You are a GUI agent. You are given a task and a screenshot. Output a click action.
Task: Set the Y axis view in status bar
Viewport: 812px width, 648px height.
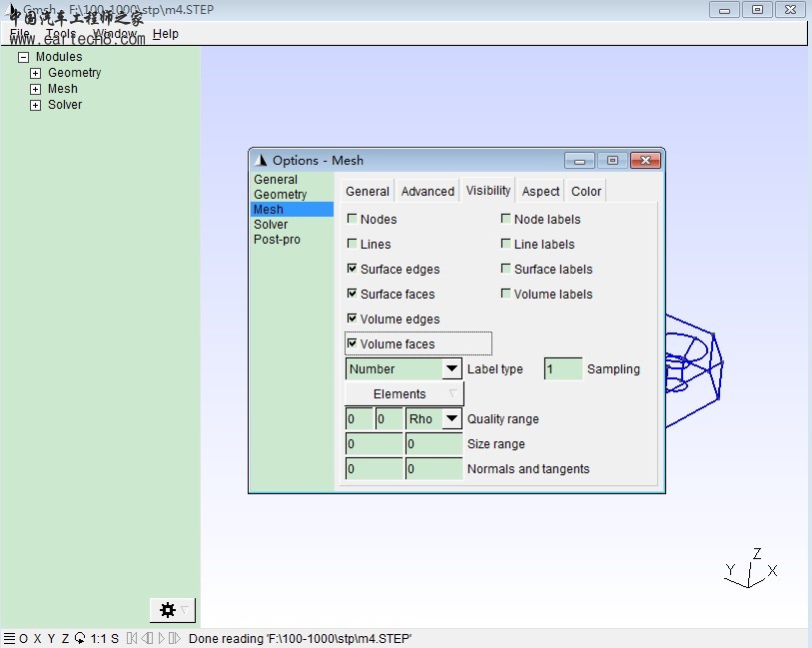click(x=51, y=639)
